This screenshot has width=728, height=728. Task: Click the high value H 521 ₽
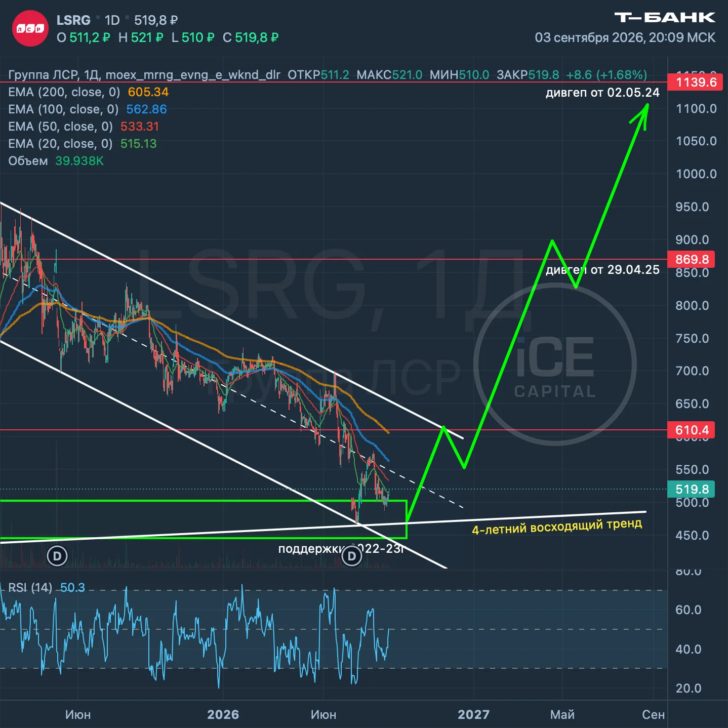(141, 37)
